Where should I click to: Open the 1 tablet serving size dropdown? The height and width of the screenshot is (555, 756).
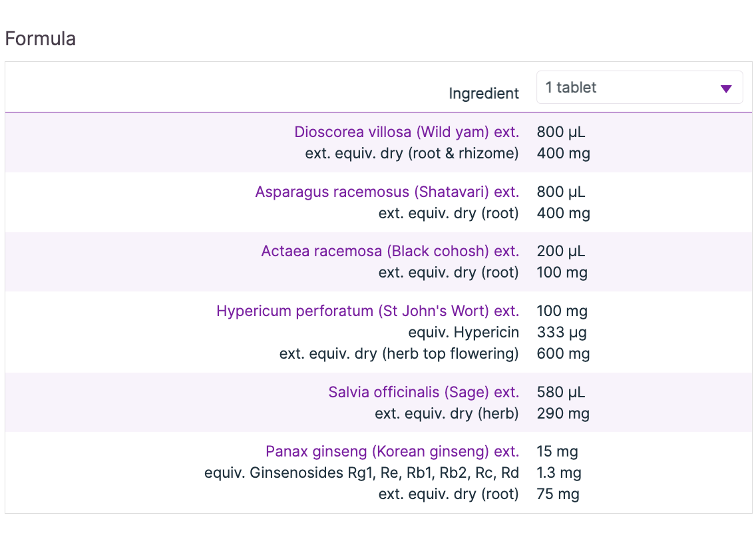(639, 87)
